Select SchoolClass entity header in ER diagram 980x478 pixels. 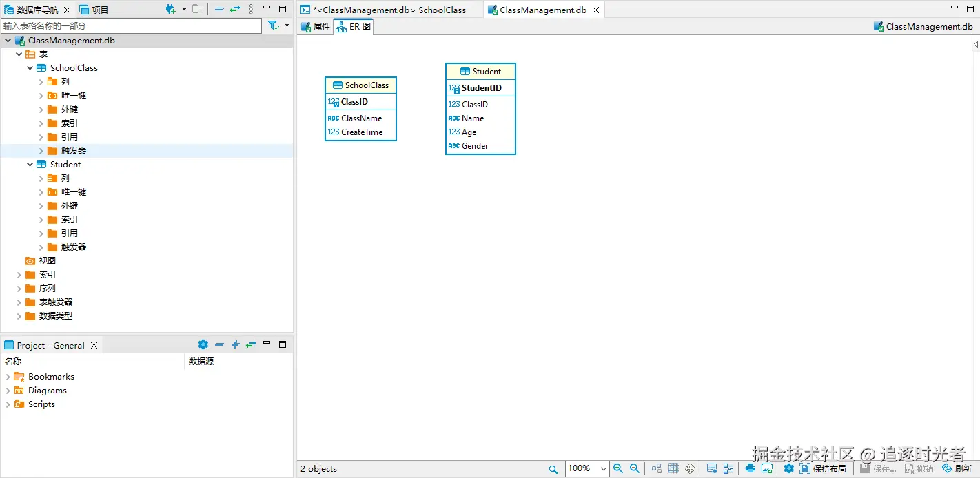pyautogui.click(x=360, y=85)
